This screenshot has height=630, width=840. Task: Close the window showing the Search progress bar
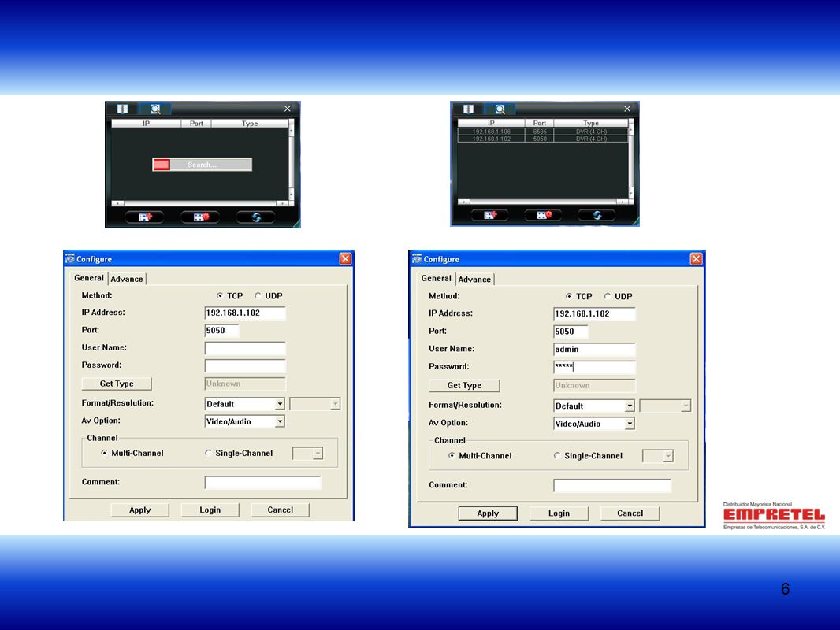(288, 109)
